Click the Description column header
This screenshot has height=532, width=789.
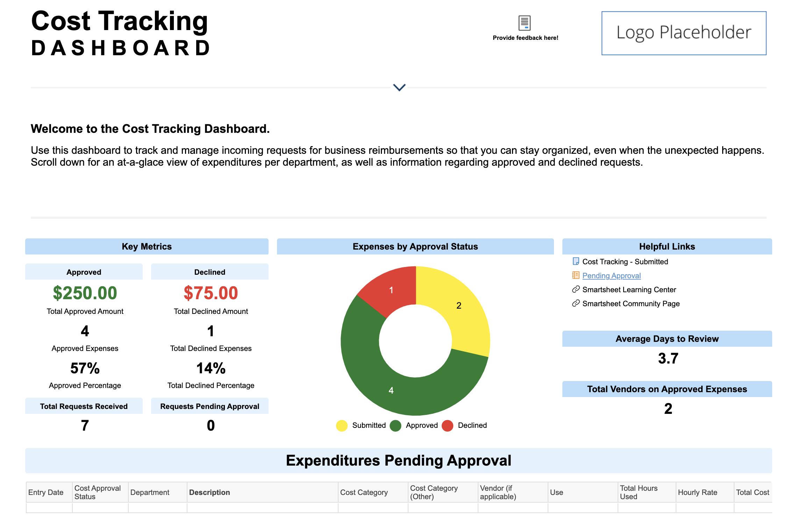[209, 492]
